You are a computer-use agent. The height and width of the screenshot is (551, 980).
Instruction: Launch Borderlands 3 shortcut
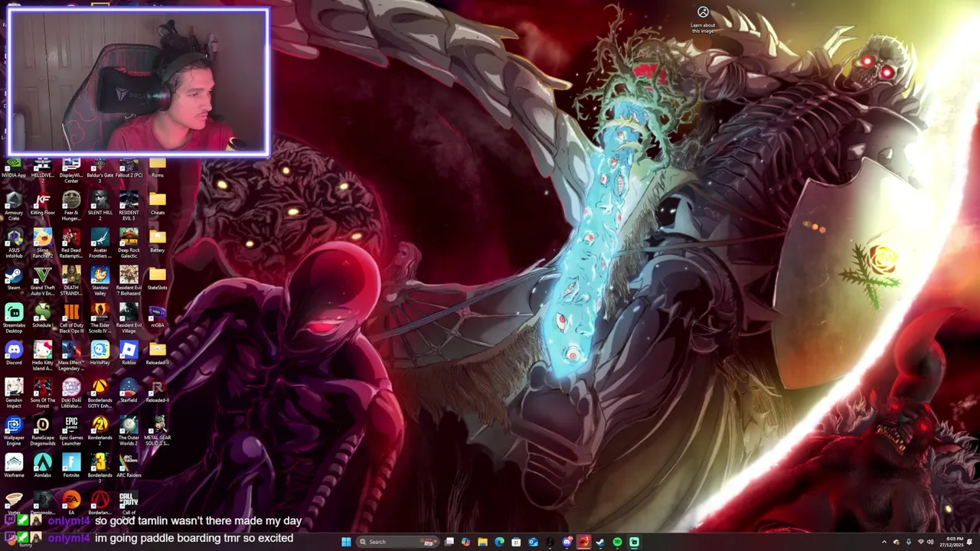[x=100, y=467]
